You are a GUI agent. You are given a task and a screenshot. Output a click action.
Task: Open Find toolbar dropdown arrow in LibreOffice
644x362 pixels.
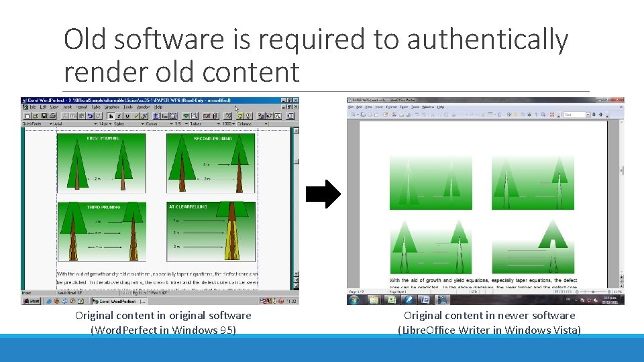[x=588, y=115]
